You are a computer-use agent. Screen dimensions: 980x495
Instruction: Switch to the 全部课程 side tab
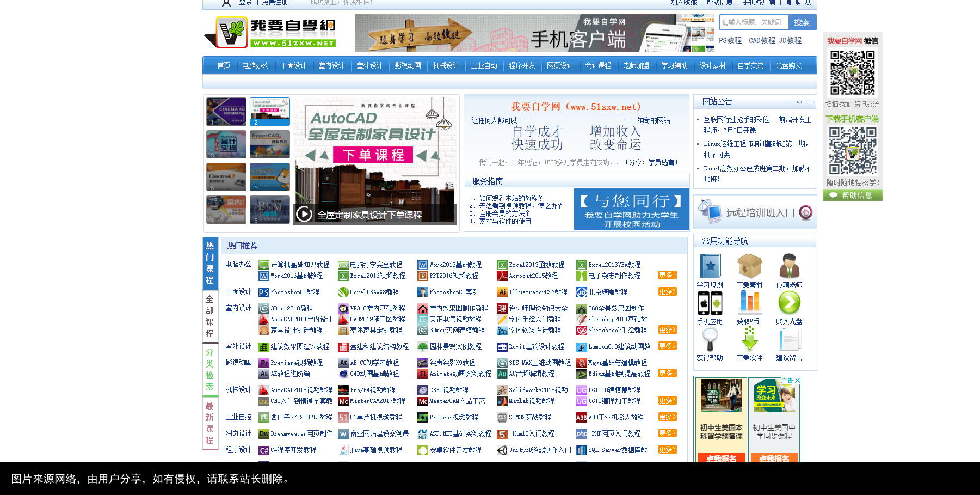point(209,316)
